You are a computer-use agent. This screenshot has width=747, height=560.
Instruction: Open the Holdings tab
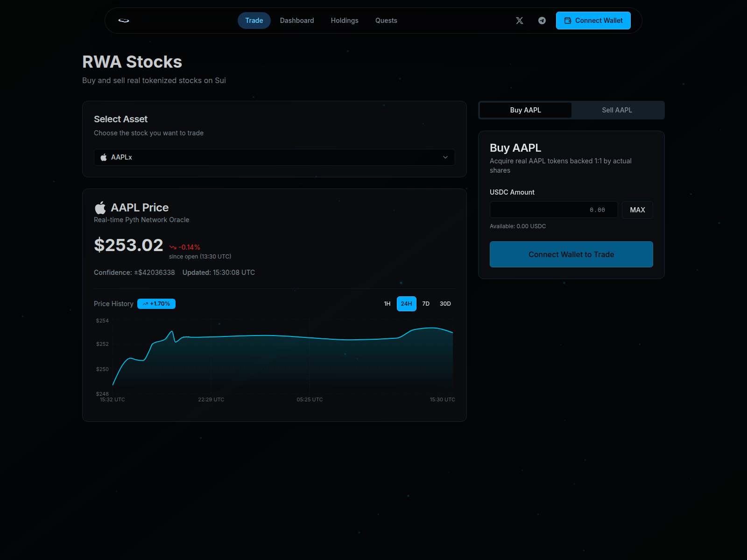(x=345, y=21)
